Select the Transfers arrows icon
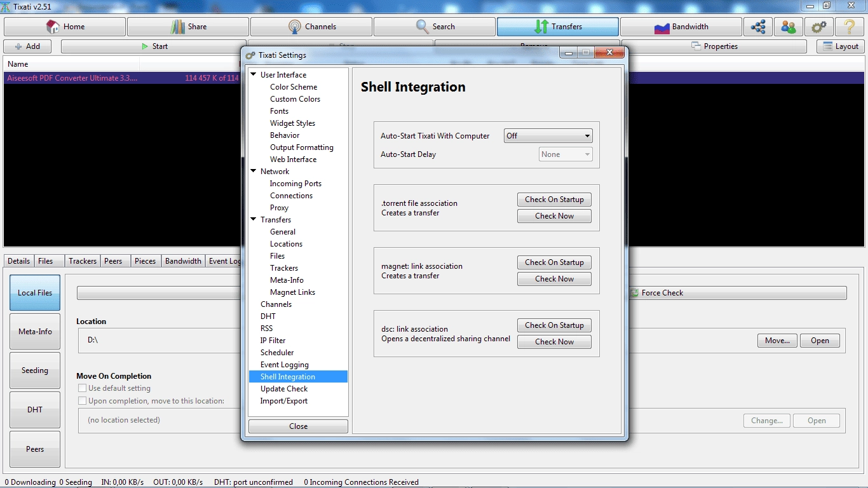This screenshot has width=868, height=488. point(541,27)
